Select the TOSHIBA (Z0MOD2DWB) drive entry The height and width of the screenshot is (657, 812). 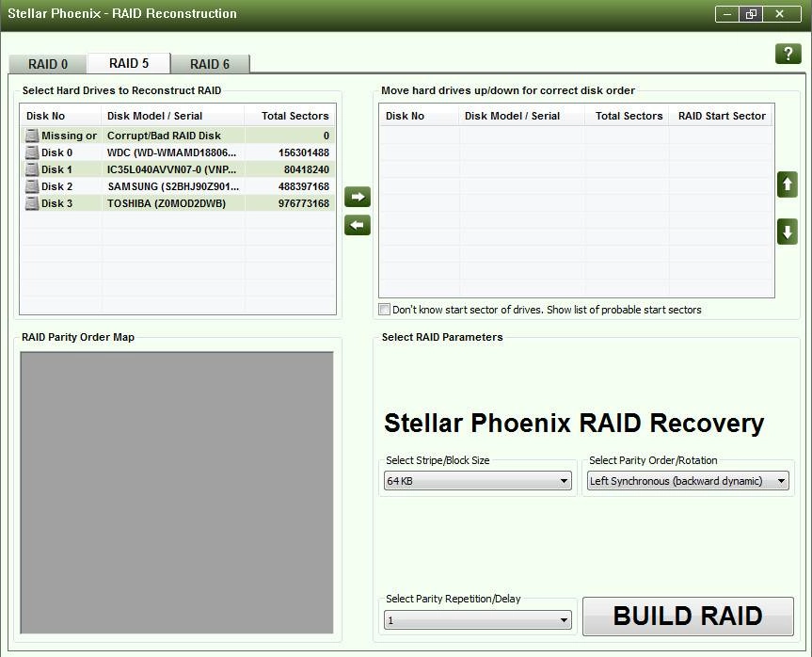click(167, 203)
